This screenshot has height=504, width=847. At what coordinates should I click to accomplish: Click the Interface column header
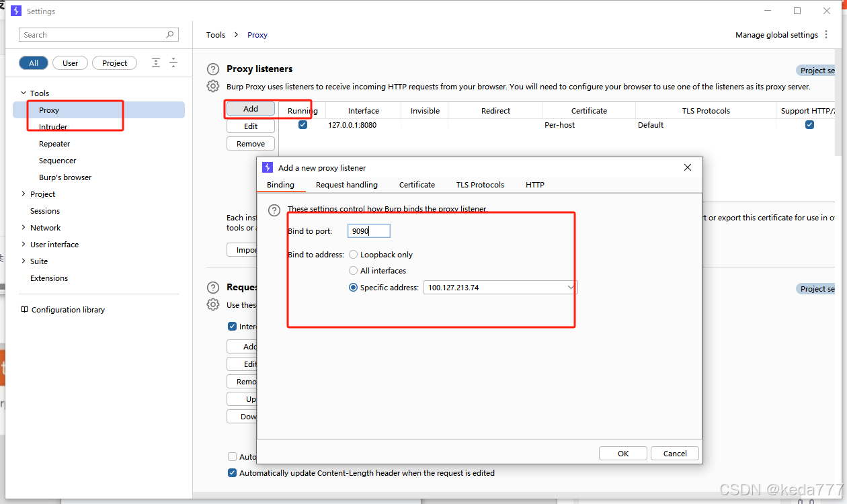click(364, 111)
